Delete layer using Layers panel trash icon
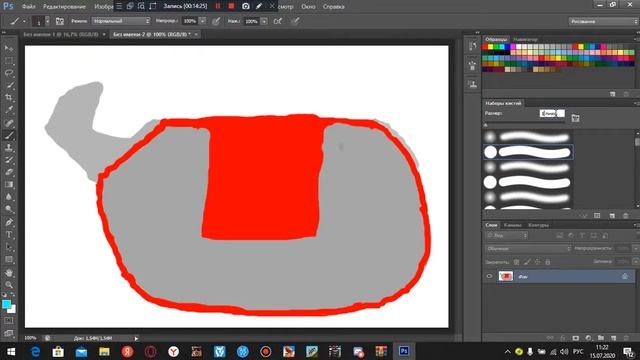This screenshot has width=640, height=360. [x=626, y=338]
